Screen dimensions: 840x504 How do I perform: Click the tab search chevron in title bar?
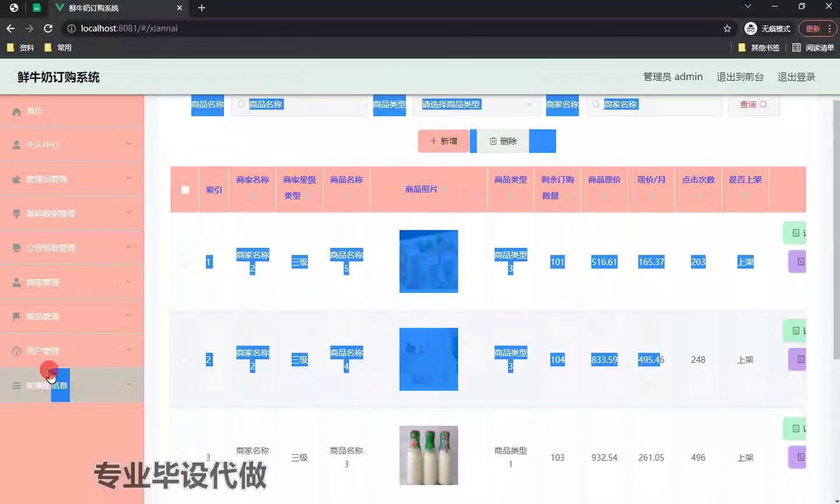tap(748, 6)
